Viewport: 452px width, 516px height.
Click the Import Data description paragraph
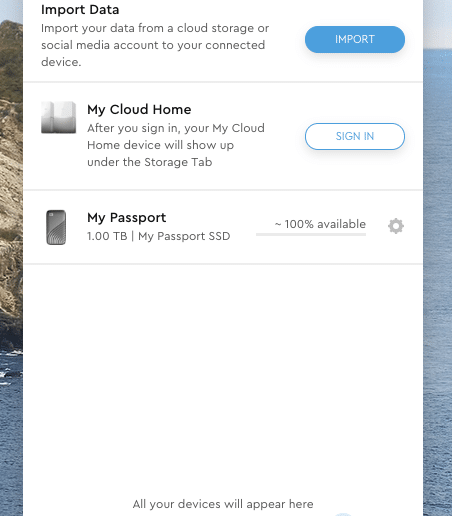pyautogui.click(x=155, y=45)
